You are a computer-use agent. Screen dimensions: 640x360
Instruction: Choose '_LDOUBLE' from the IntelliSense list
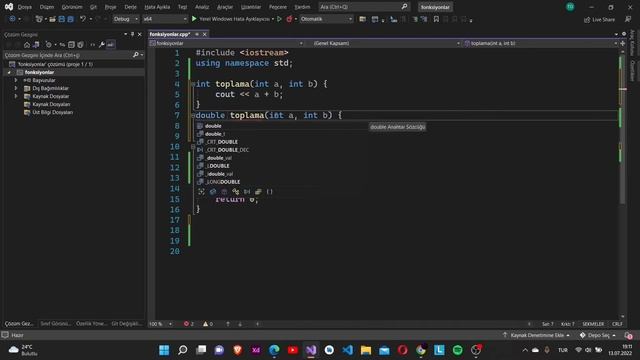coord(218,166)
